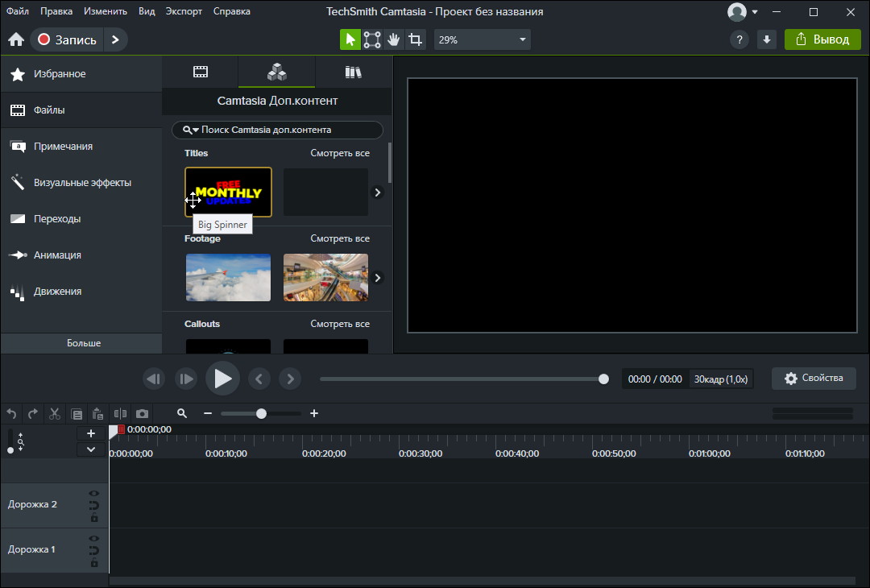Click the timeline zoom slider handle
The width and height of the screenshot is (870, 588).
(x=261, y=413)
